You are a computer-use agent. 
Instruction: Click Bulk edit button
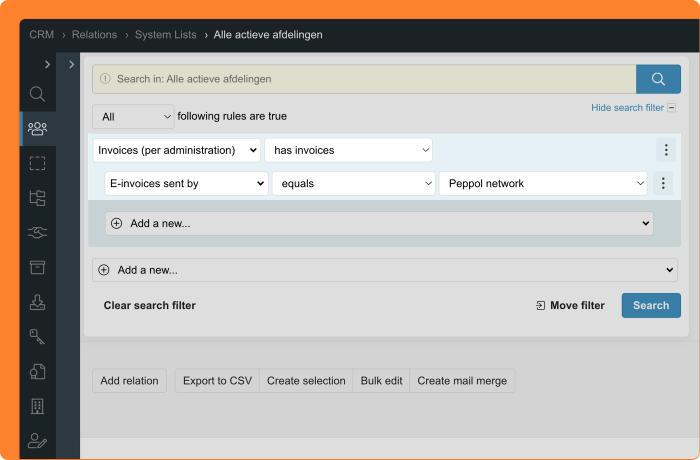[381, 381]
